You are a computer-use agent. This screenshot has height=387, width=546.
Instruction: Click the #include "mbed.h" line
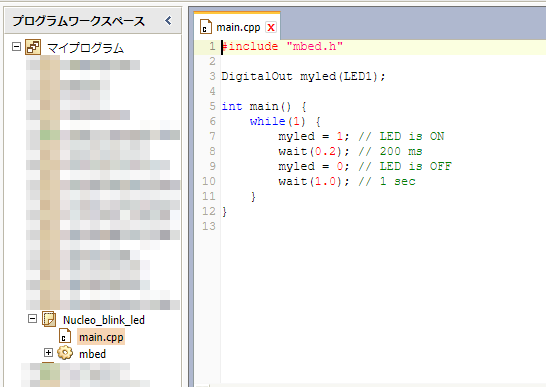point(282,46)
